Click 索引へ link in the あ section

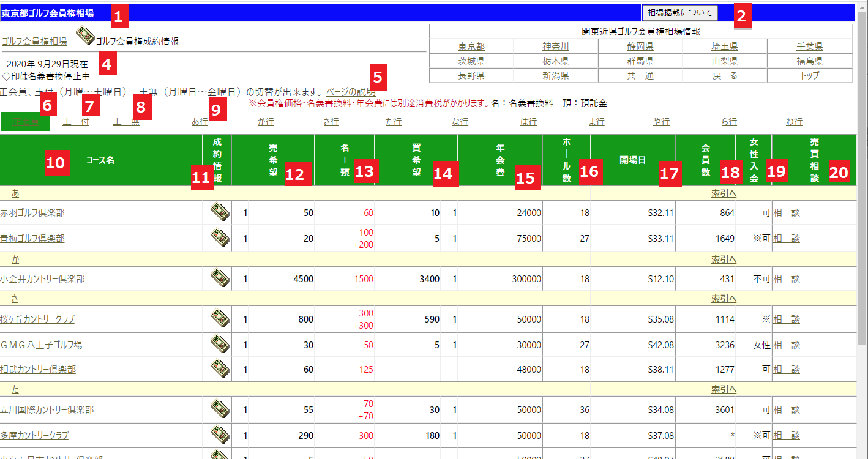[x=724, y=193]
